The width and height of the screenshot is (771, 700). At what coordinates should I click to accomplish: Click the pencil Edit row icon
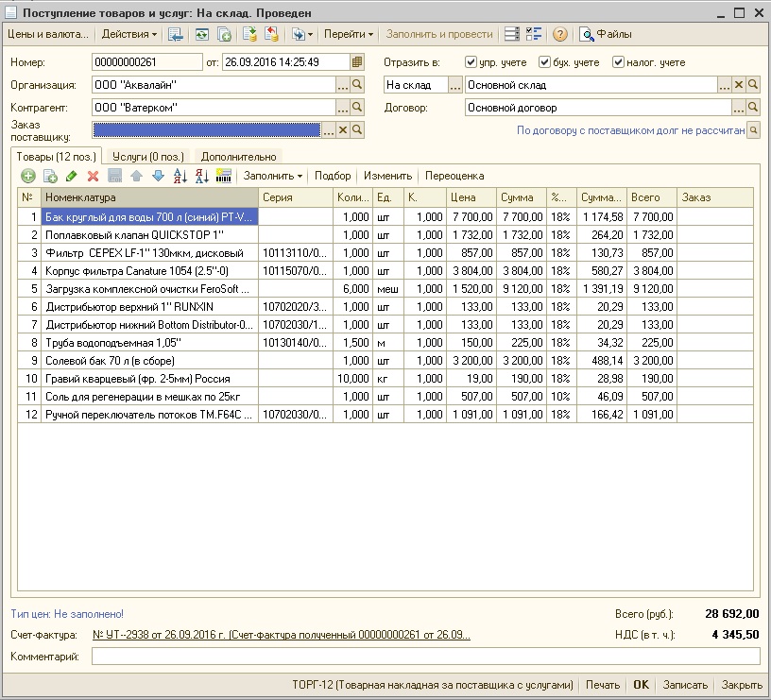pos(72,176)
